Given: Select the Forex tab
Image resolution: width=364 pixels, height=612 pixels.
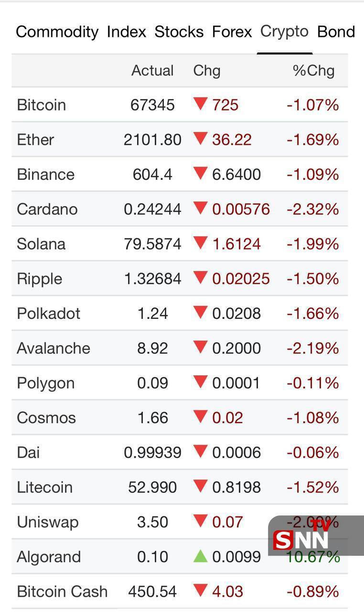Looking at the screenshot, I should tap(232, 32).
